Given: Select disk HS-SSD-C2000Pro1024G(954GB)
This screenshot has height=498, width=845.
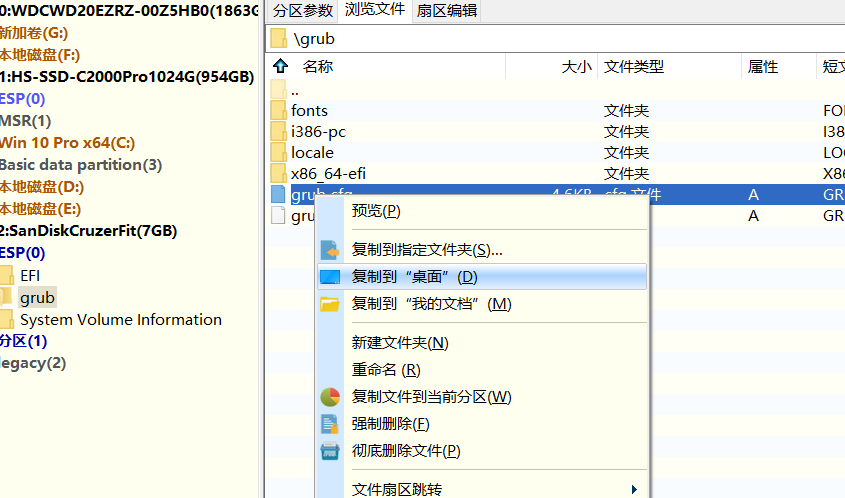Looking at the screenshot, I should pos(127,77).
